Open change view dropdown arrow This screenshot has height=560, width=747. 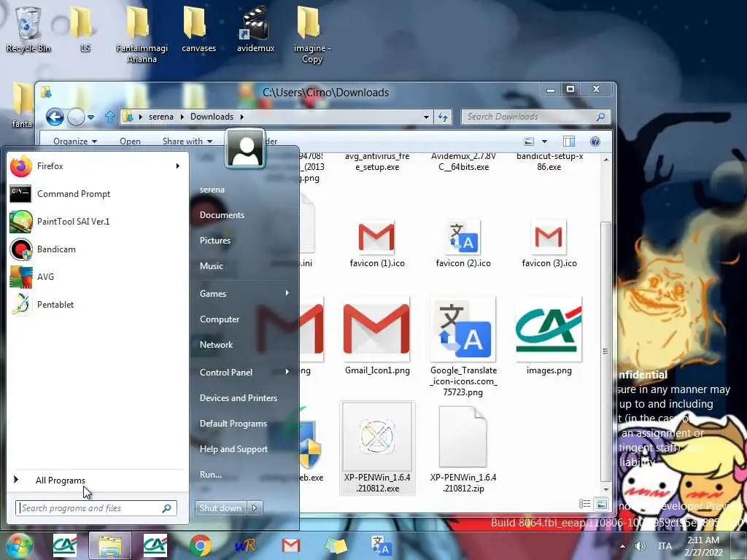(544, 141)
